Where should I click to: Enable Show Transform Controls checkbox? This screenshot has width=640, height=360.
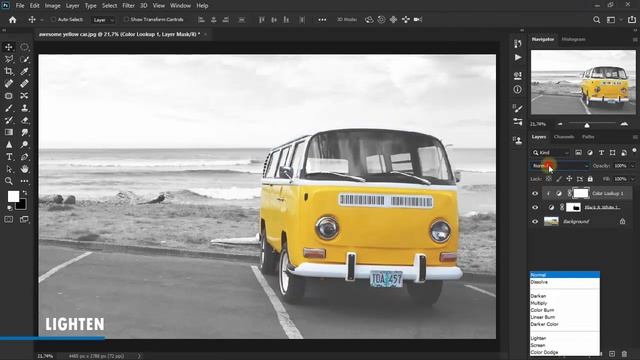click(126, 20)
